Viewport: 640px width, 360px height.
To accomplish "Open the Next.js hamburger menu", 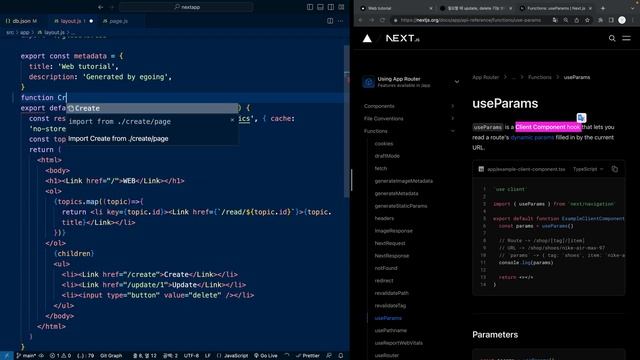I will point(626,38).
